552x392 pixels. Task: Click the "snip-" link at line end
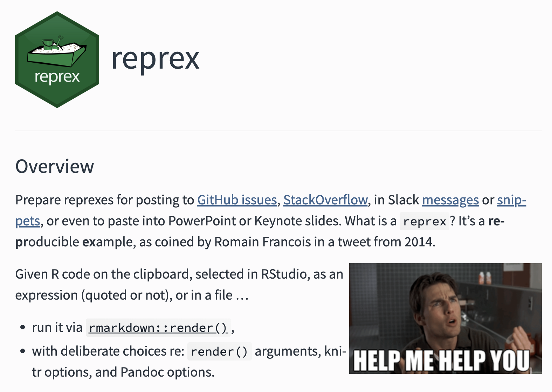[511, 200]
